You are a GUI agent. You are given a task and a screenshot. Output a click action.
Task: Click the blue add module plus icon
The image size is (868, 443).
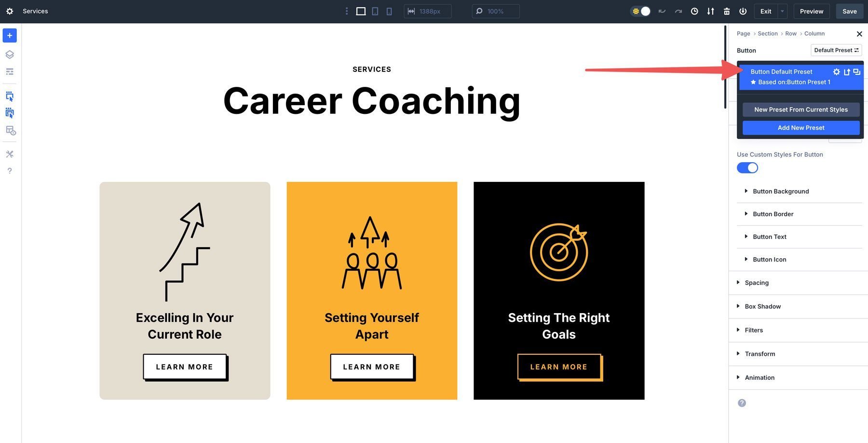pyautogui.click(x=10, y=36)
